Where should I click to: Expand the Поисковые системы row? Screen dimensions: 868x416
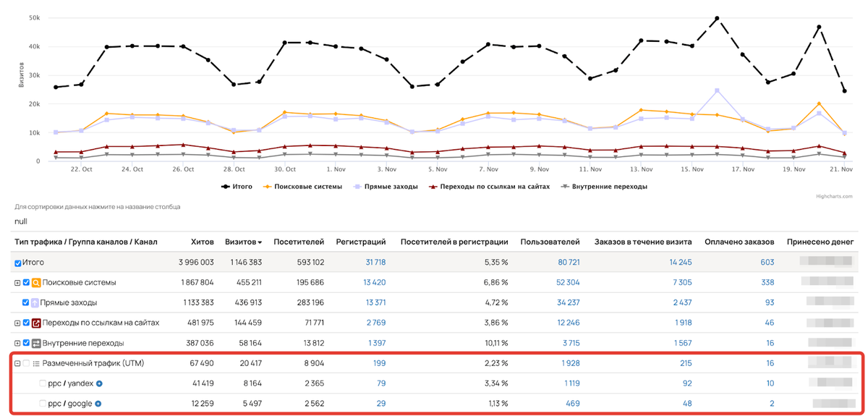18,283
